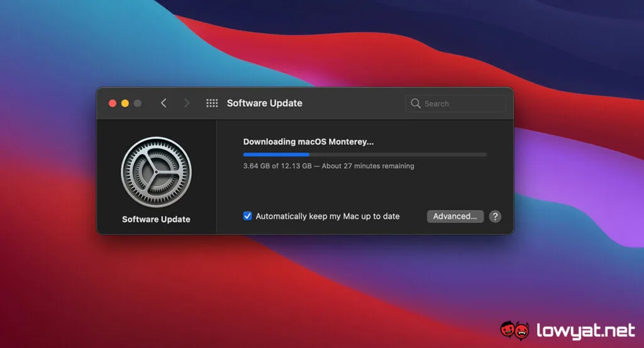
Task: Minimize window with the yellow button
Action: click(125, 103)
